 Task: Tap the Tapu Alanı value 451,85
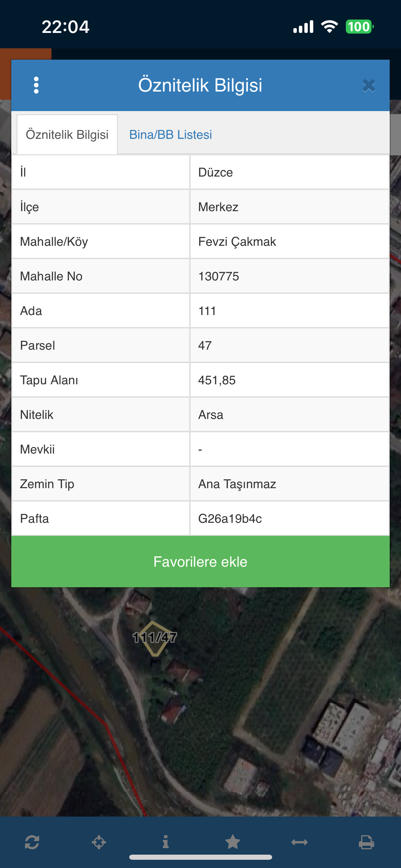[217, 380]
